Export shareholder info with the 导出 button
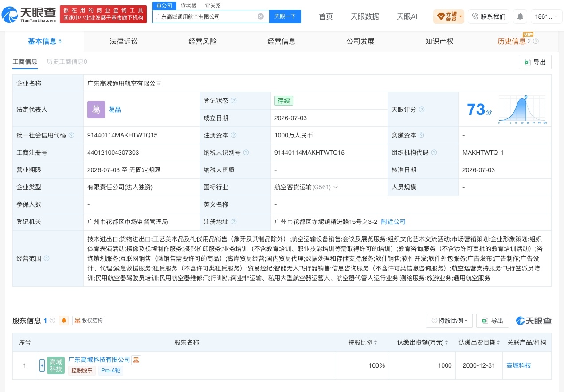This screenshot has height=392, width=564. (493, 321)
